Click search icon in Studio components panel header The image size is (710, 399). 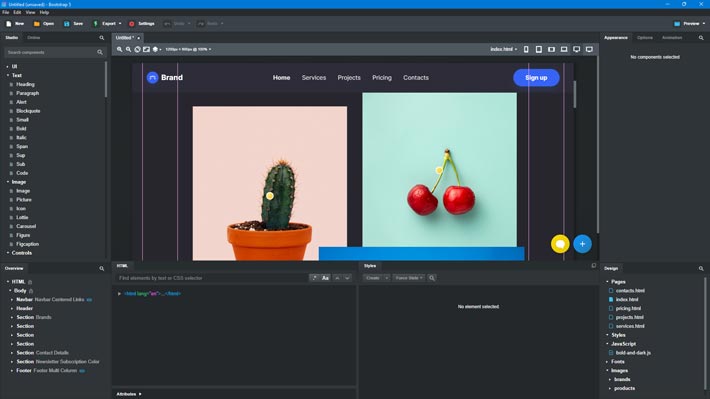click(102, 38)
